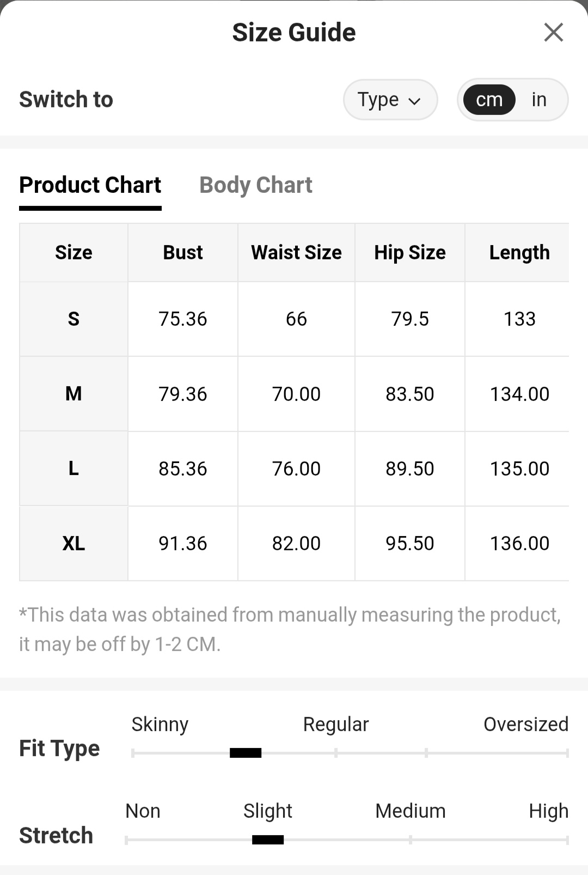Image resolution: width=588 pixels, height=875 pixels.
Task: Select the XL size row label
Action: (73, 543)
